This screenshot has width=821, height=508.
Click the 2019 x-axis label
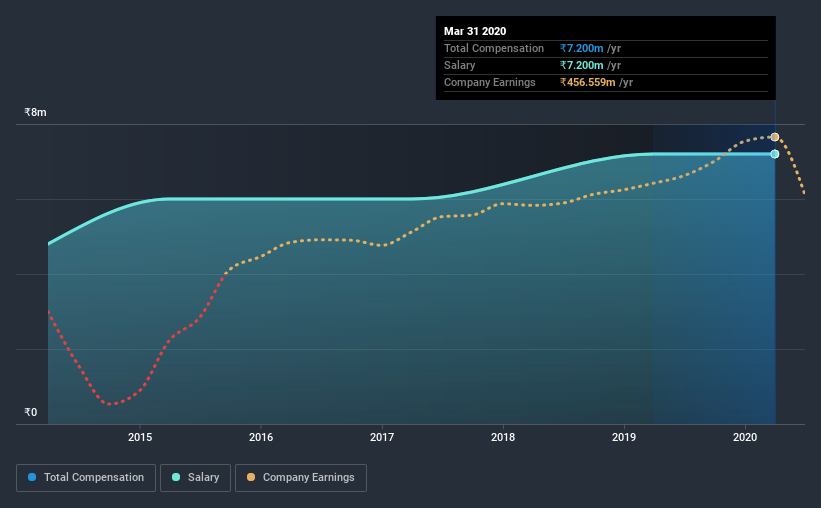click(x=624, y=437)
